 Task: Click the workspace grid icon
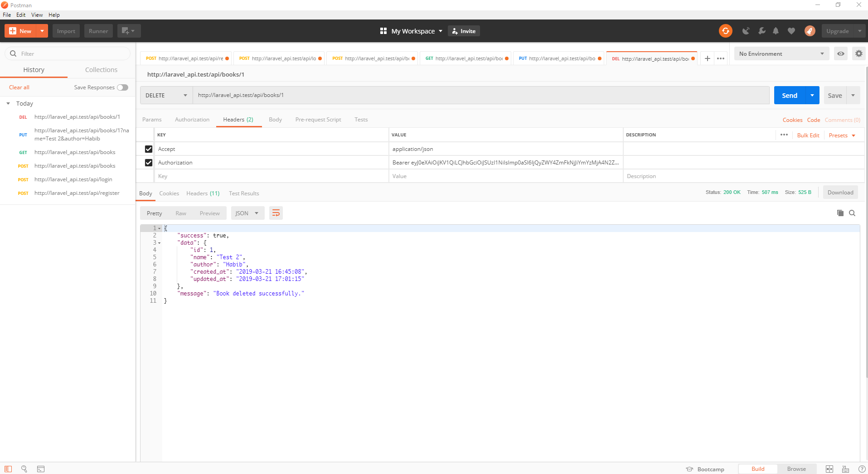(383, 31)
